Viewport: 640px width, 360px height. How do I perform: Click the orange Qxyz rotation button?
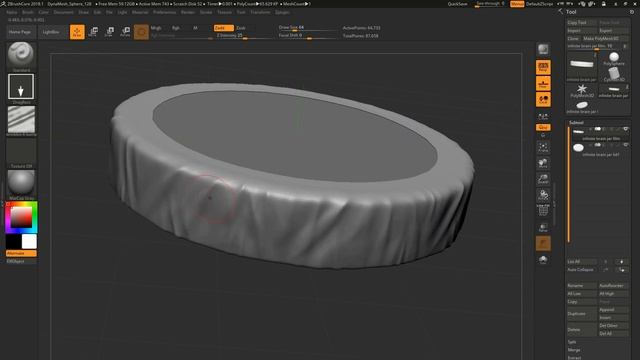tap(543, 127)
